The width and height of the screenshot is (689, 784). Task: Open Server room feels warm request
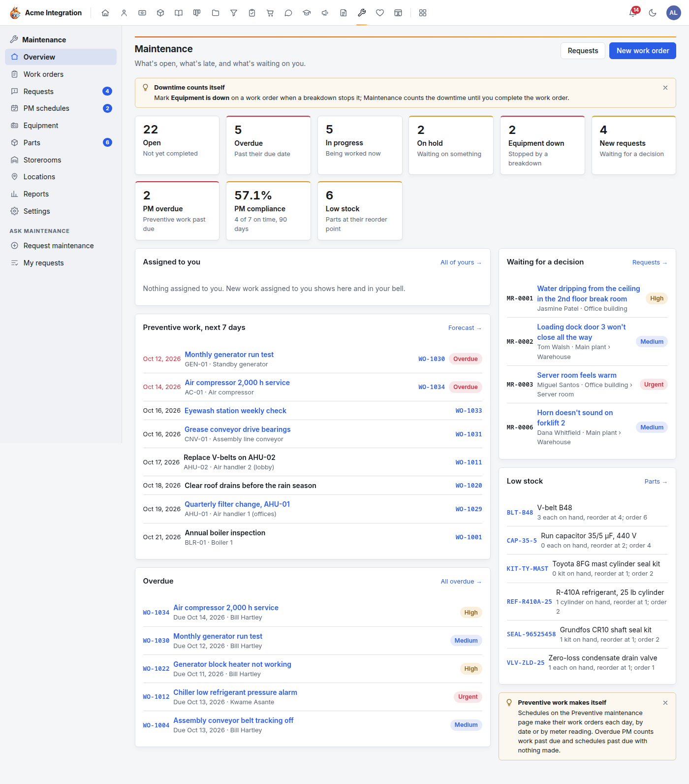(577, 375)
